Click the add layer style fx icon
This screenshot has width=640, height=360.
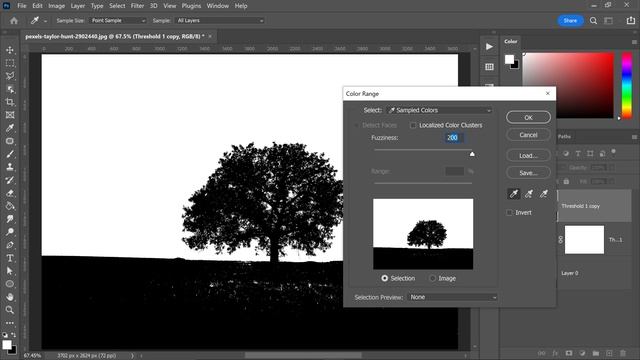pyautogui.click(x=555, y=353)
